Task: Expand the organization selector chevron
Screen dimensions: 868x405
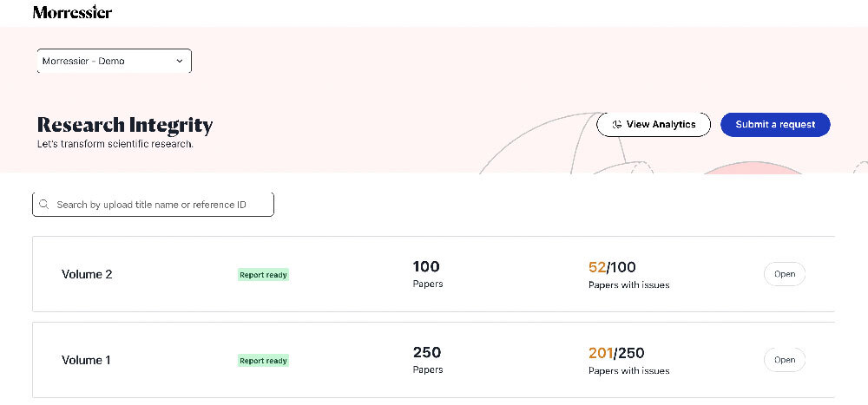Action: pyautogui.click(x=180, y=61)
